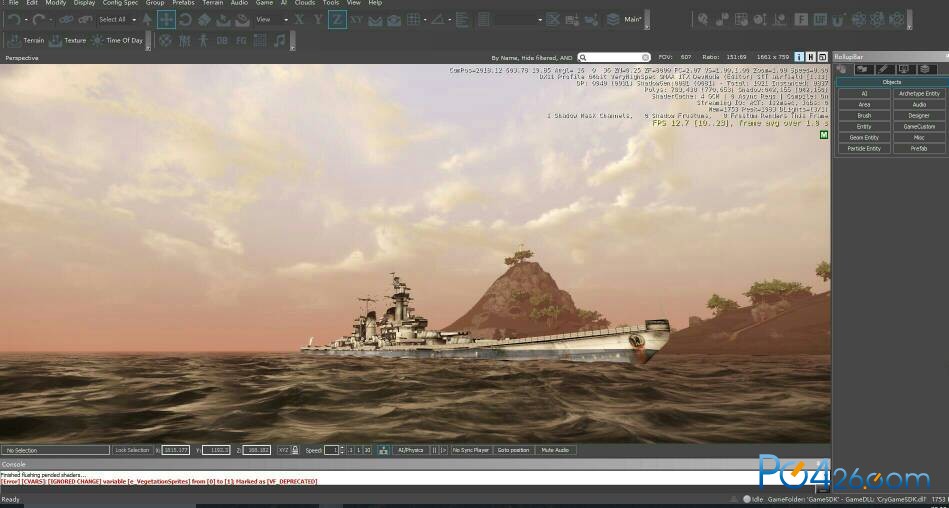
Task: Open the DB Database View icon
Action: pos(222,41)
